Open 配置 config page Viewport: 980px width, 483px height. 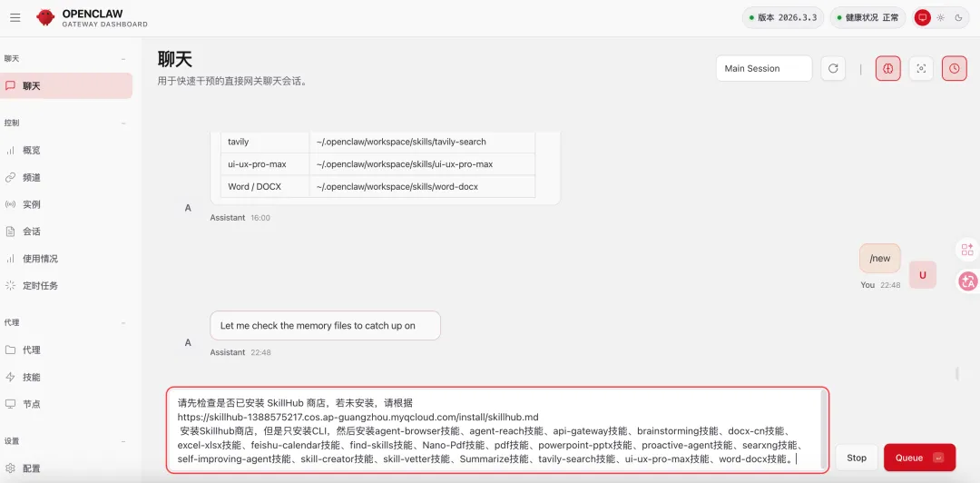click(66, 468)
